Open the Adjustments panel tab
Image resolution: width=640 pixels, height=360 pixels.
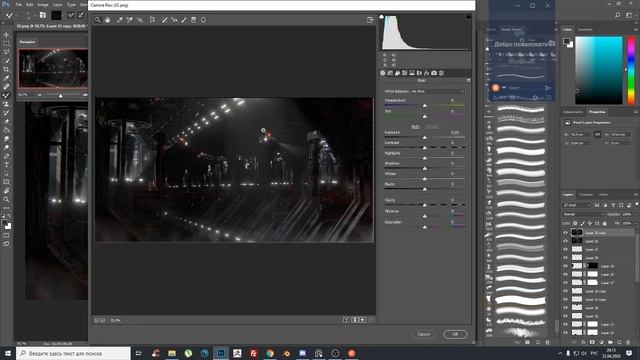pos(573,112)
